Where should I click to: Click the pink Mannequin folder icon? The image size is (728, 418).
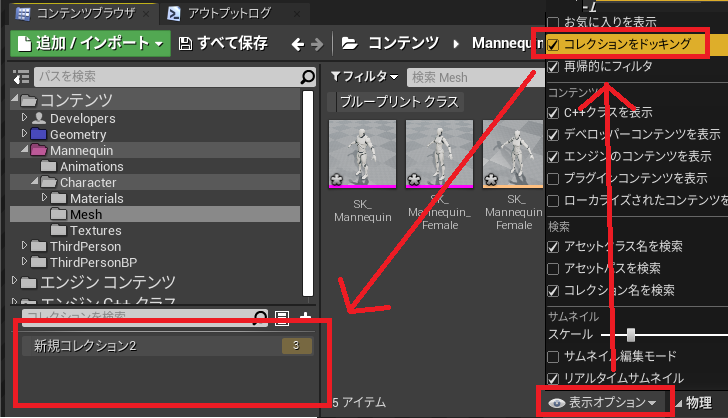click(x=39, y=150)
